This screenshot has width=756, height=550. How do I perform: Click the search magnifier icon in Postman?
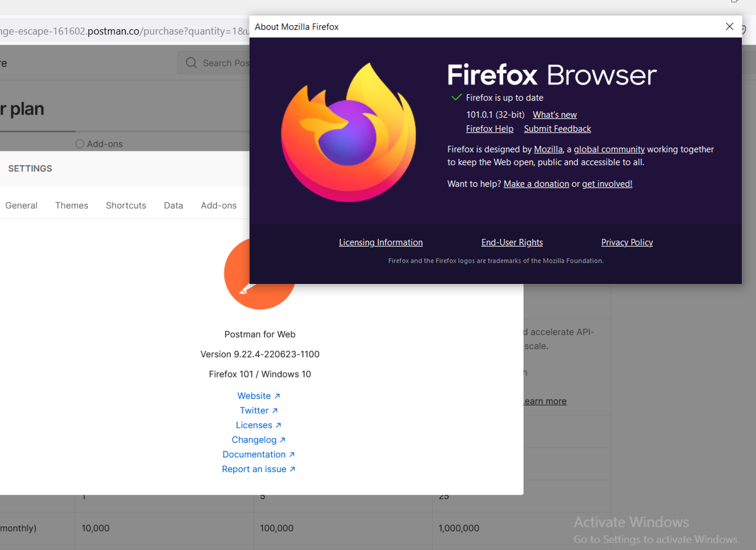[191, 63]
